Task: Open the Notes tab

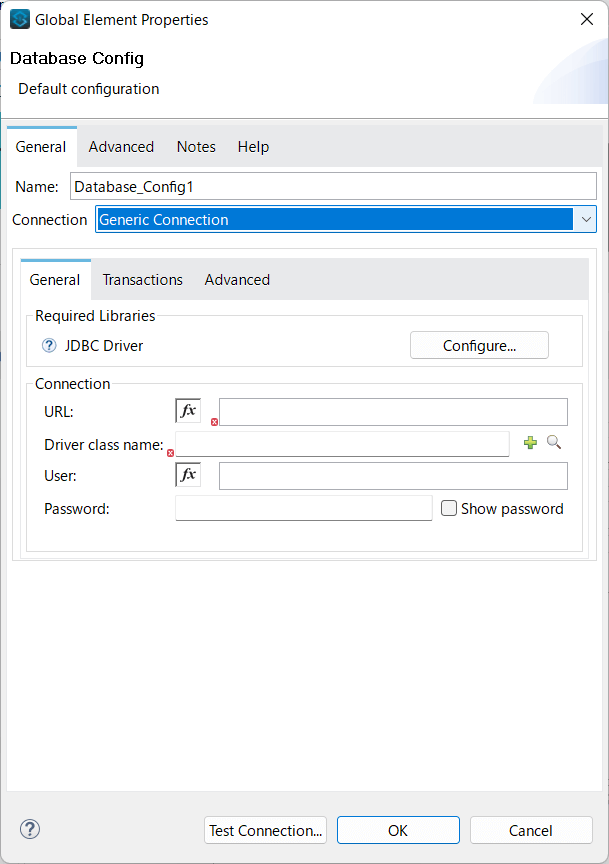Action: pos(196,147)
